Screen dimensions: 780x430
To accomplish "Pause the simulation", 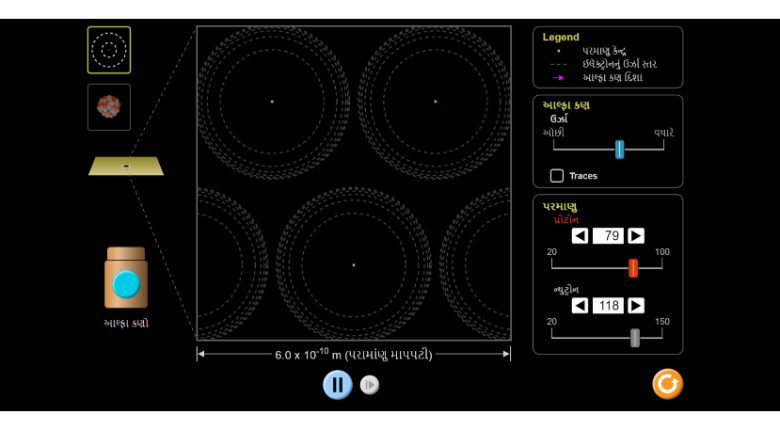I will [337, 384].
